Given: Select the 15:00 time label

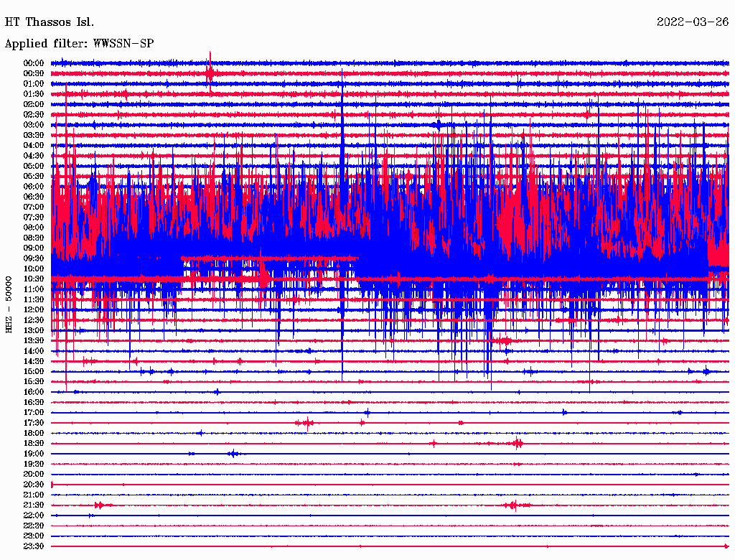Looking at the screenshot, I should [x=34, y=371].
